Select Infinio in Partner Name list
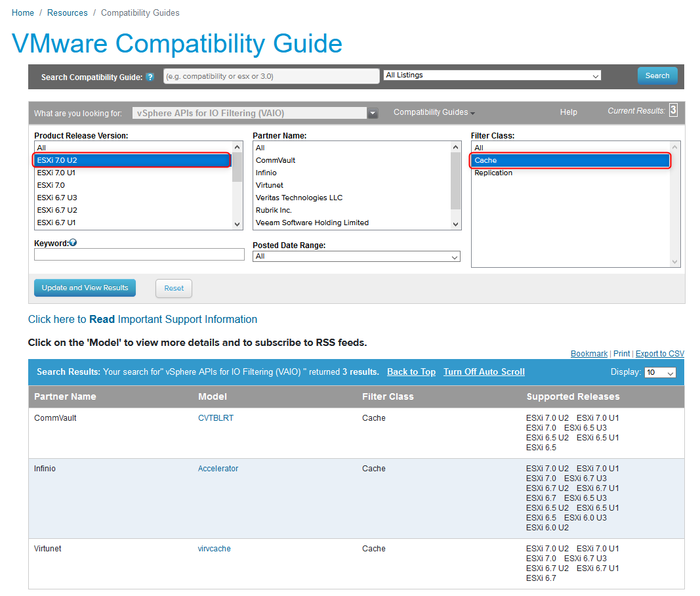The image size is (700, 596). pos(352,173)
